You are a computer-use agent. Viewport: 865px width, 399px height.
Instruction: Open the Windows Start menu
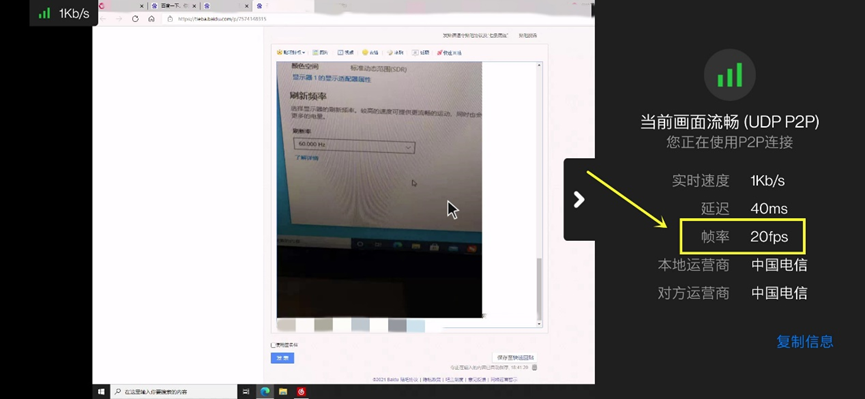point(102,392)
